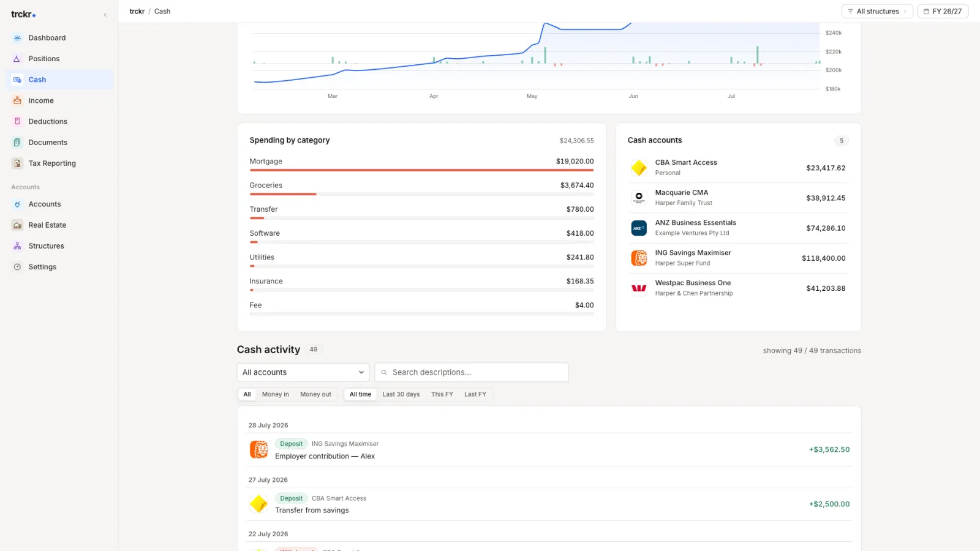Click the Mortgage spending bar
This screenshot has width=980, height=551.
click(x=421, y=170)
